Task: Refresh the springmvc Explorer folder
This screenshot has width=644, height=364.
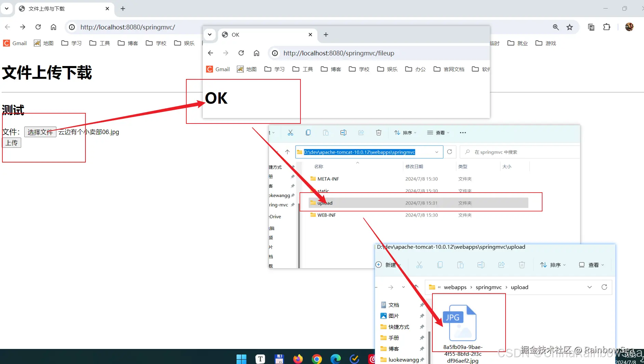Action: click(x=450, y=152)
